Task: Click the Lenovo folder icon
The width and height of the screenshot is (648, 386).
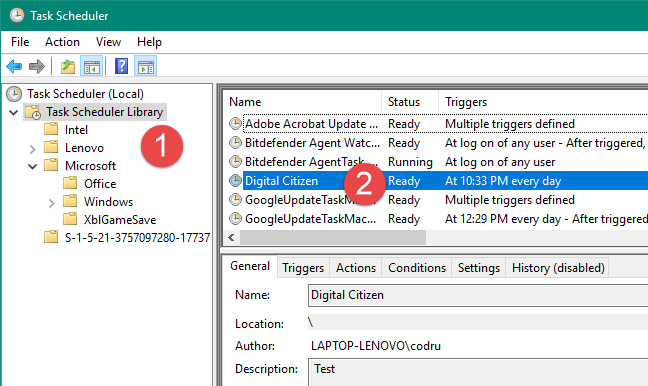Action: point(51,147)
